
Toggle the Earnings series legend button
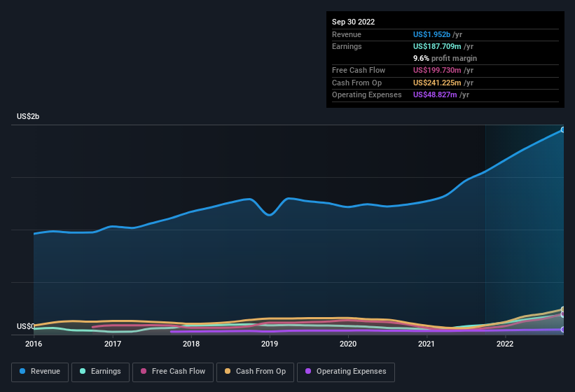coord(100,372)
